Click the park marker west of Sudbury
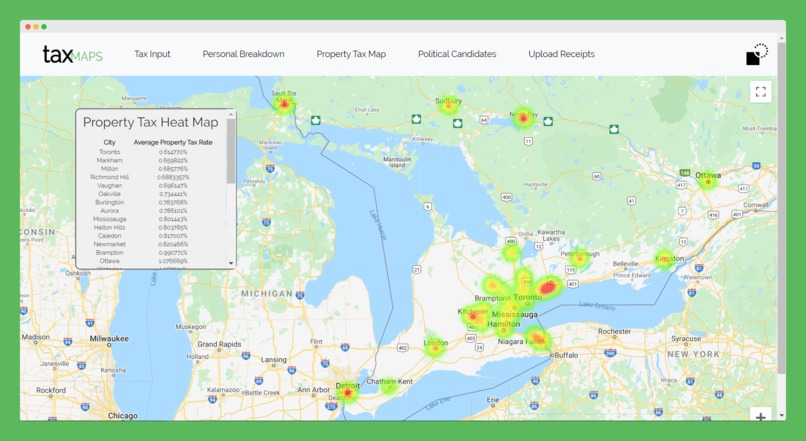Screen dimensions: 806x441 pos(416,119)
